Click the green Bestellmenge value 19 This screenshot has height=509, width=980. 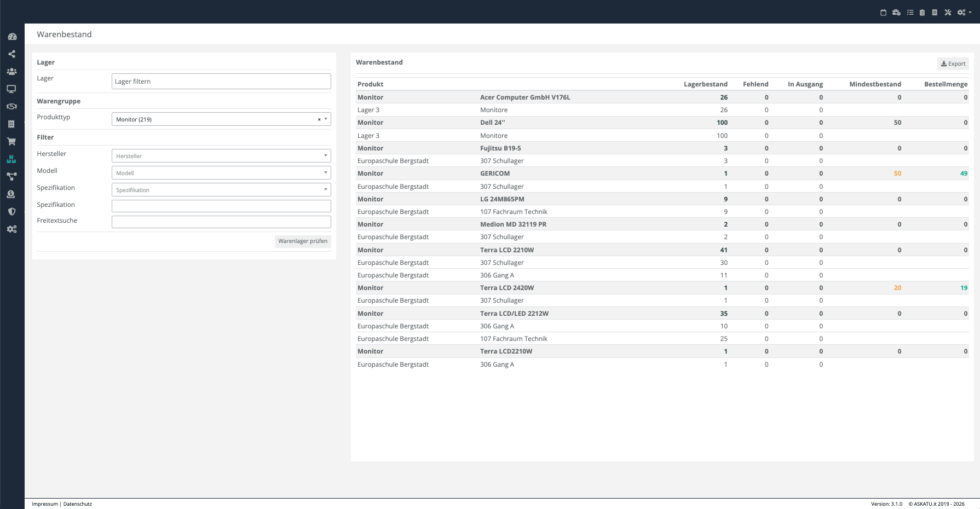point(964,288)
